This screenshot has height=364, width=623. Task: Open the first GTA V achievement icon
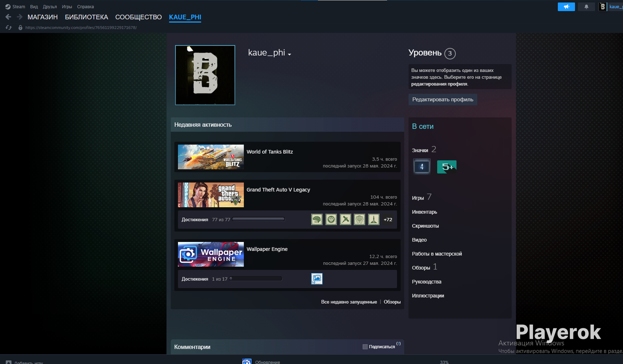tap(317, 219)
